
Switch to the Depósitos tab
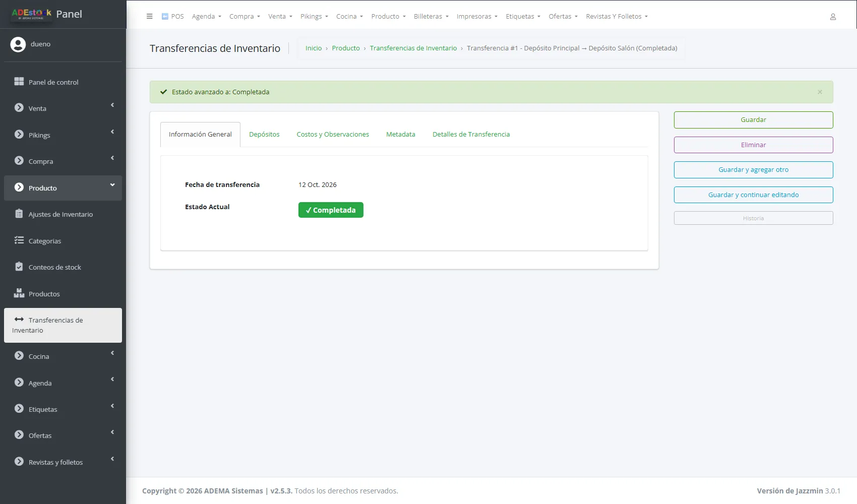click(x=264, y=134)
